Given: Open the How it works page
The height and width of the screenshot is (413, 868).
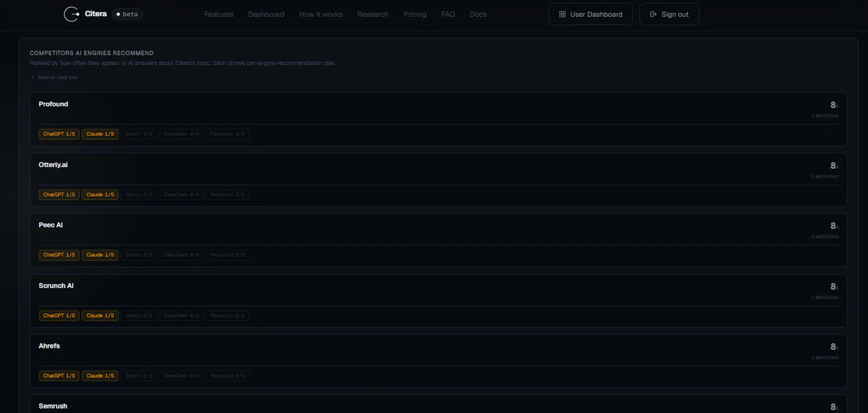Looking at the screenshot, I should click(321, 14).
